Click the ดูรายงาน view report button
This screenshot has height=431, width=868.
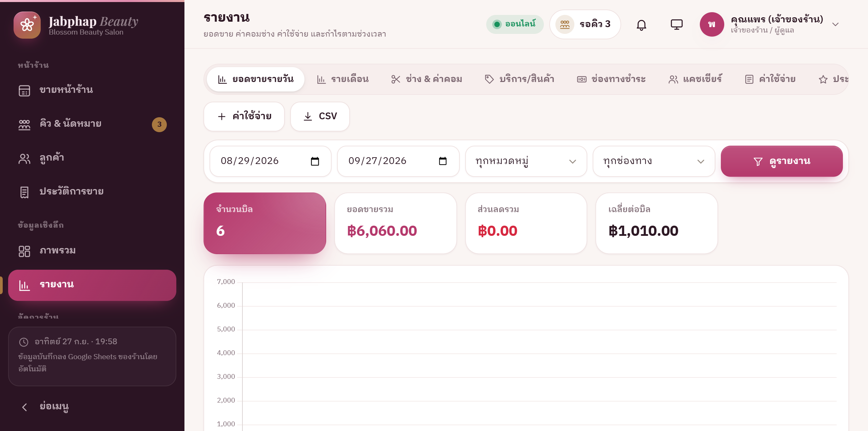tap(782, 161)
